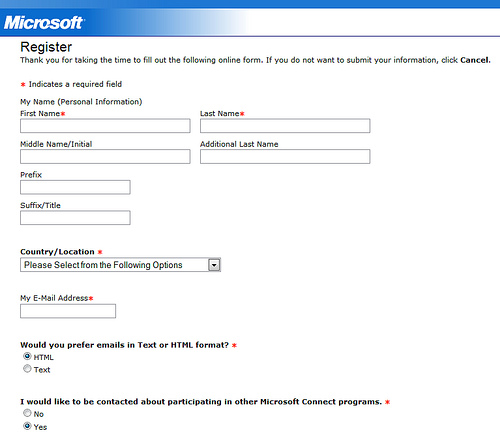500x433 pixels.
Task: Click the Microsoft logo in the header
Action: tap(44, 23)
